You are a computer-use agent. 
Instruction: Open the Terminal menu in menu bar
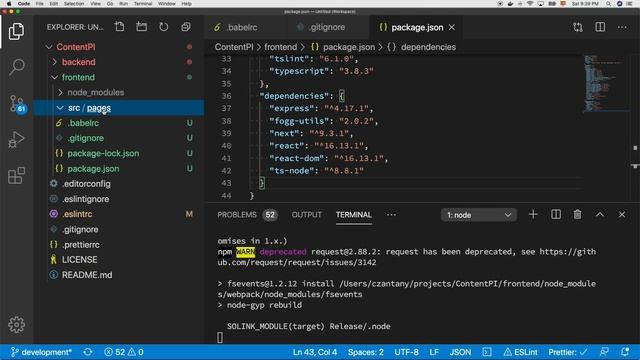click(143, 4)
